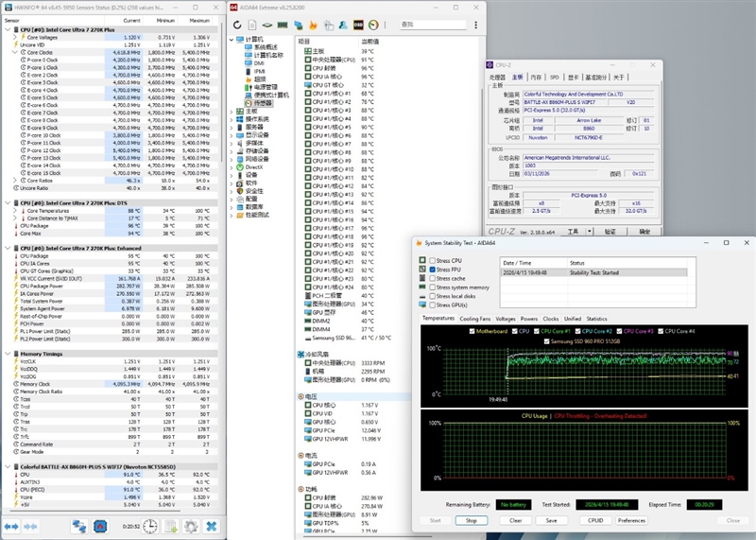The image size is (756, 540).
Task: Switch to the Cooling Fans tab
Action: point(475,319)
